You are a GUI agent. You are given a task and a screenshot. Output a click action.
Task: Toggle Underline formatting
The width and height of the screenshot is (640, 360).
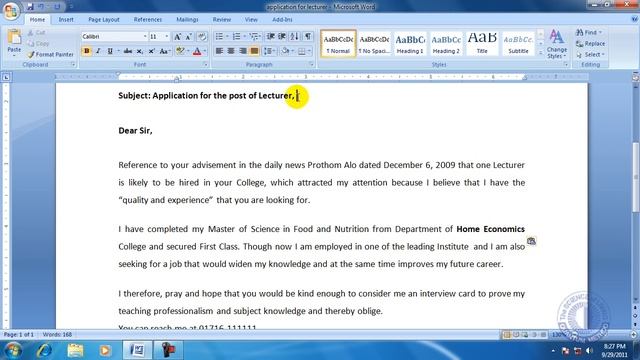(x=110, y=51)
